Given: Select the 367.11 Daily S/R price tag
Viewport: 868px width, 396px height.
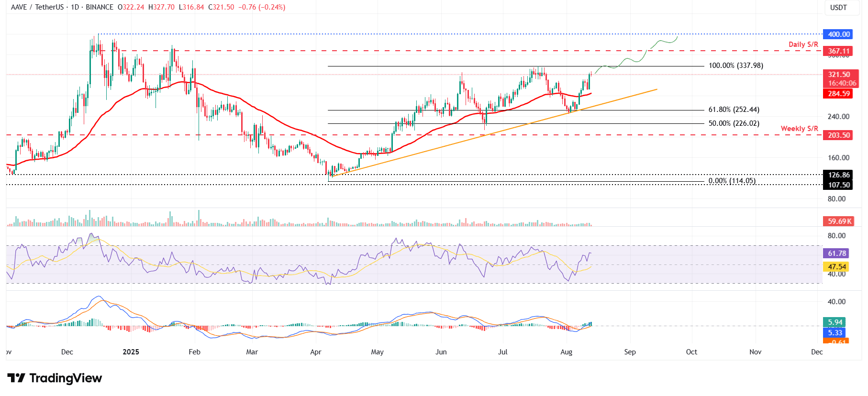Looking at the screenshot, I should pos(839,51).
